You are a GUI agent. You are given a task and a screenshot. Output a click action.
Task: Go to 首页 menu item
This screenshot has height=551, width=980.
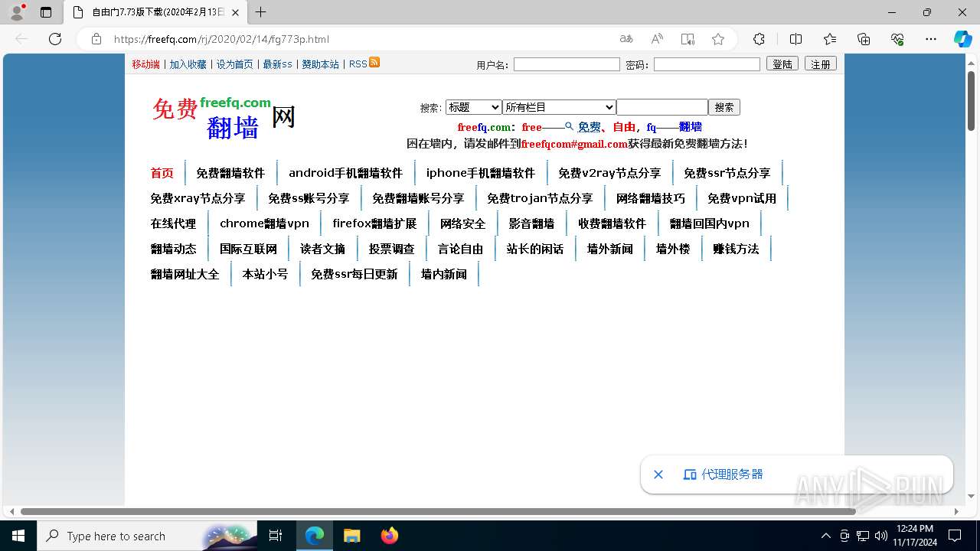[x=162, y=173]
